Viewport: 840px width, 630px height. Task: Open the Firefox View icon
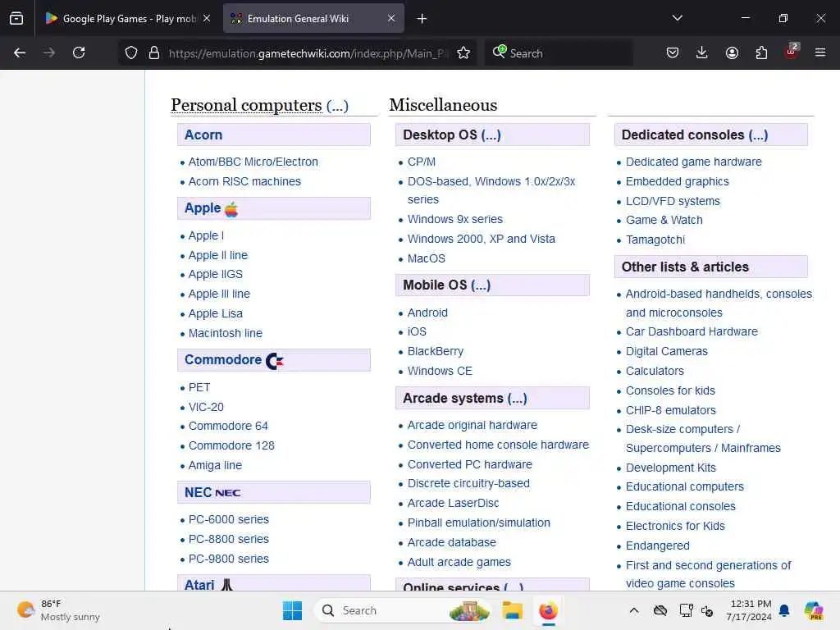[x=16, y=18]
